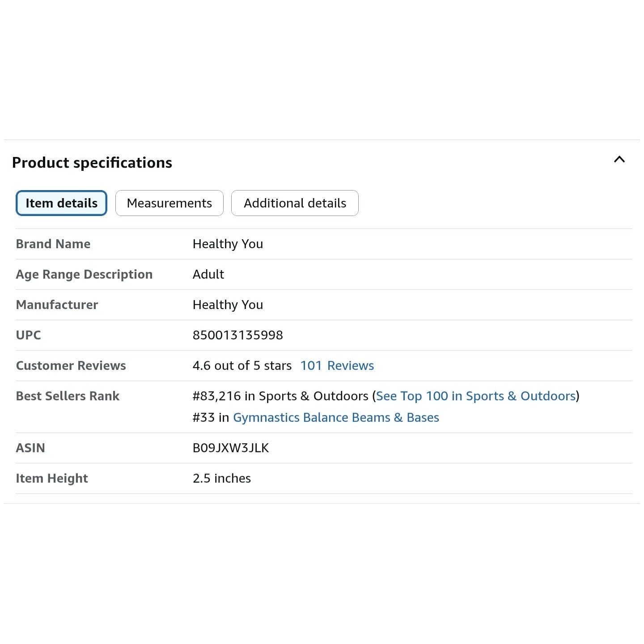Collapse the Product specifications section chevron

[x=619, y=159]
